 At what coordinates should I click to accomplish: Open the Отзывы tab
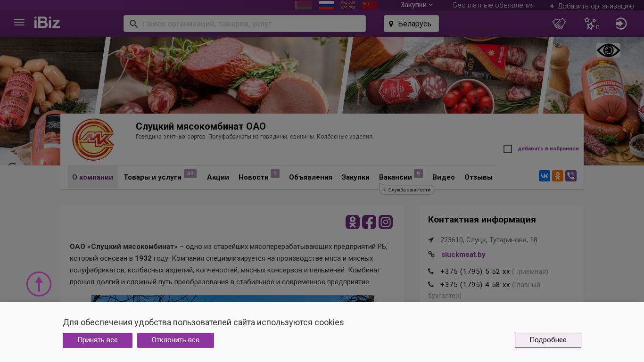pyautogui.click(x=479, y=177)
